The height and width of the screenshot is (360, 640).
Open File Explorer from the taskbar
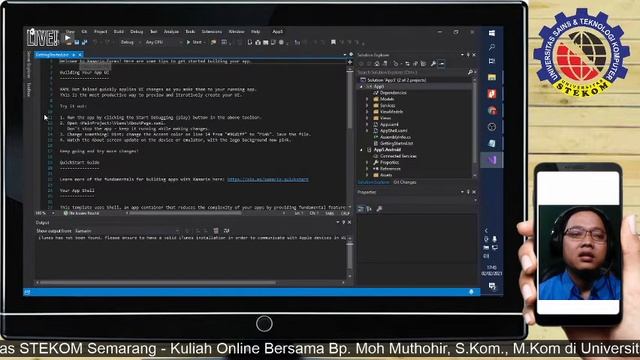point(492,77)
